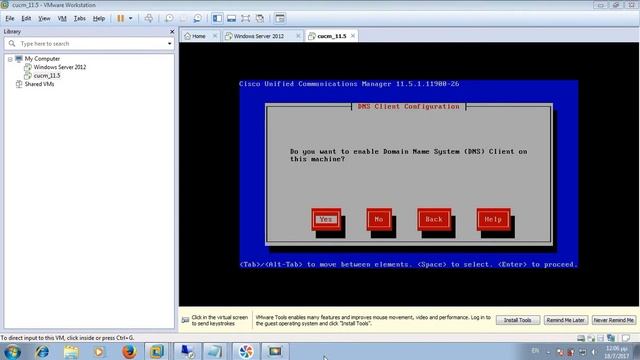Close the Home tab
The height and width of the screenshot is (360, 640).
pos(215,36)
